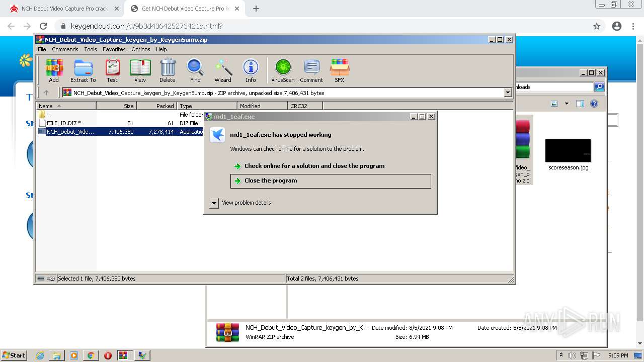
Task: Expand View problem details
Action: coord(240,203)
